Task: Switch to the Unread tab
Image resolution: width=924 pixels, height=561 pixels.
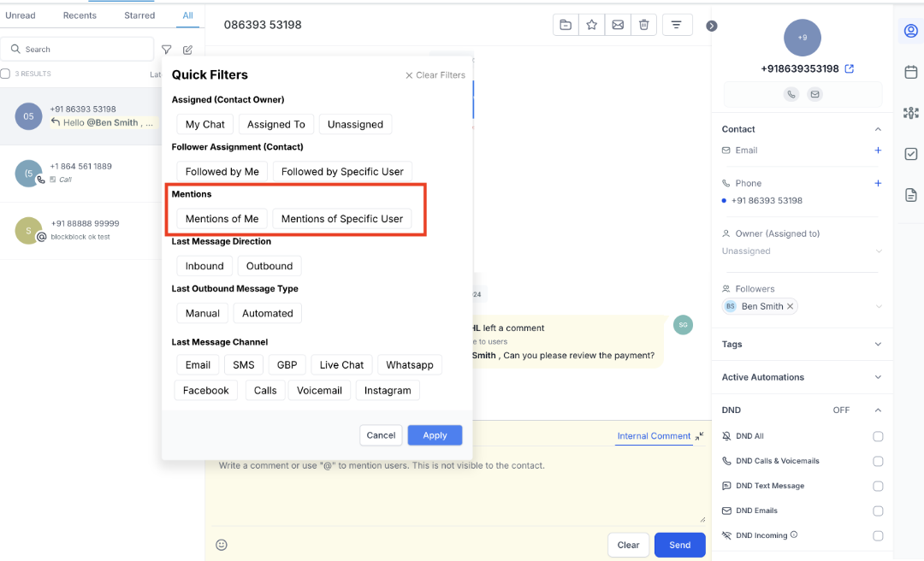Action: click(x=21, y=15)
